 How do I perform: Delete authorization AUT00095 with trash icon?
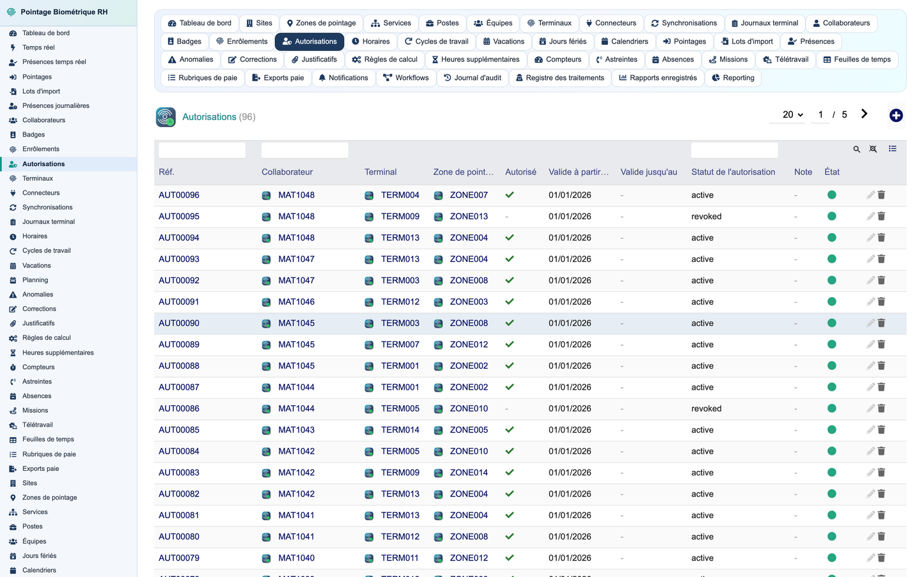click(881, 216)
